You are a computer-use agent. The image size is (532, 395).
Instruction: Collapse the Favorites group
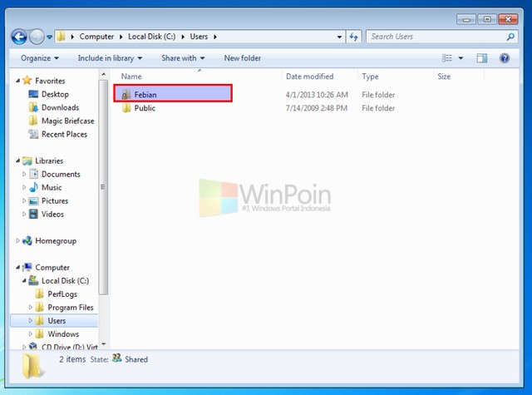pyautogui.click(x=17, y=81)
